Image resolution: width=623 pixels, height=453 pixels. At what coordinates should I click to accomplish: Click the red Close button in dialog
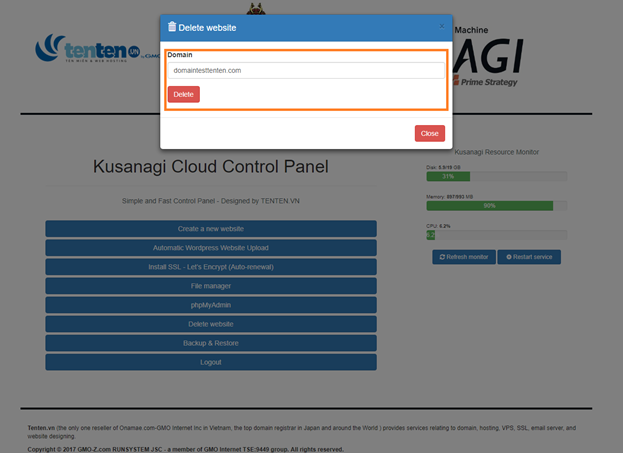pos(430,134)
